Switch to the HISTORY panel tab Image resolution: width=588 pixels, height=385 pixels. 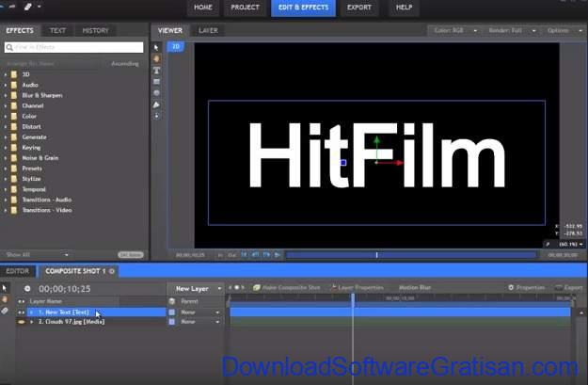click(95, 31)
